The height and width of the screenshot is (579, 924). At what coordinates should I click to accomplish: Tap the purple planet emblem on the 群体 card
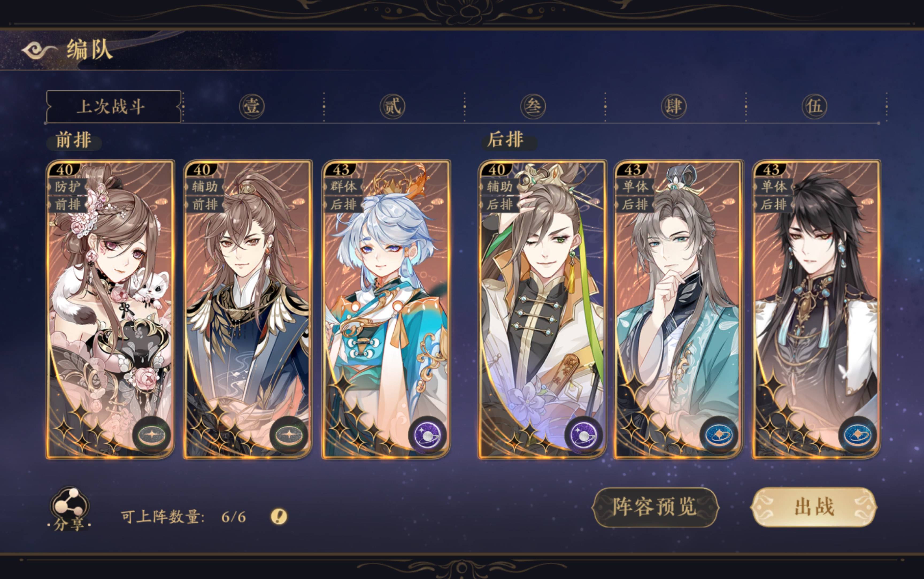428,435
